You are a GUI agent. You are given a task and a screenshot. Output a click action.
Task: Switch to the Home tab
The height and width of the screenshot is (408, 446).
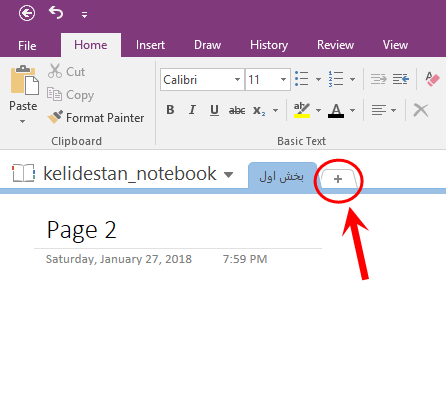91,45
